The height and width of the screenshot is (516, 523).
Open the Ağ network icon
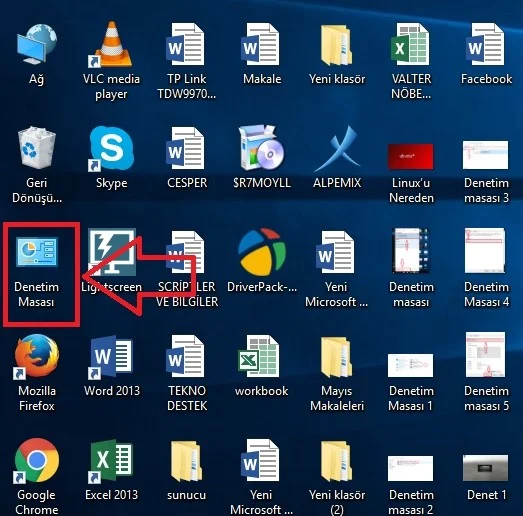click(x=37, y=45)
